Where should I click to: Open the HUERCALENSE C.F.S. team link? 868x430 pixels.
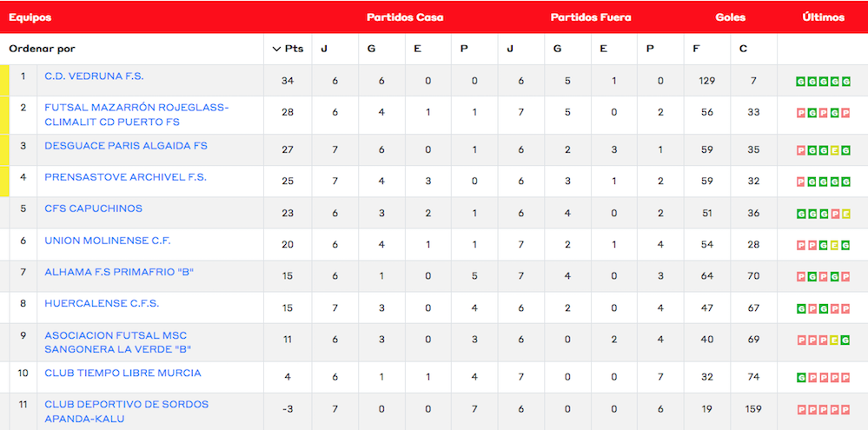click(102, 304)
